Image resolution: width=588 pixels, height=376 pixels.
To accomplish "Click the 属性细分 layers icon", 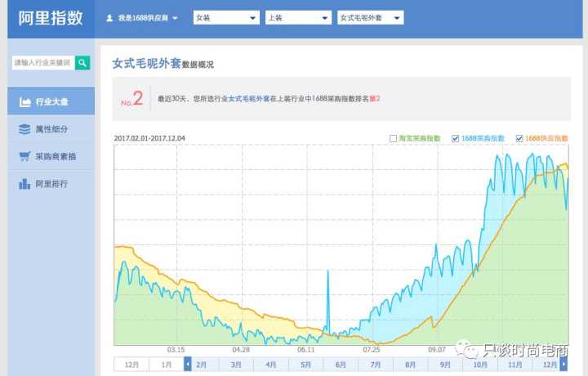I will coord(24,129).
